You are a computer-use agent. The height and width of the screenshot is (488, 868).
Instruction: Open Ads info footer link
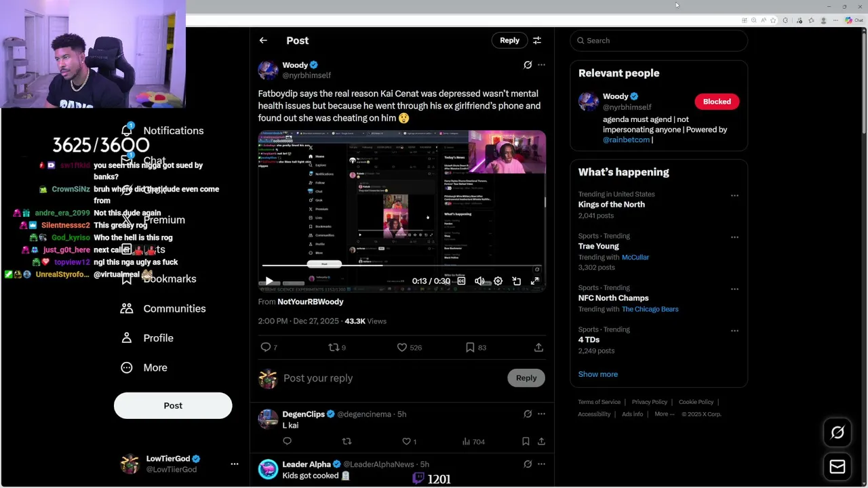pos(632,414)
